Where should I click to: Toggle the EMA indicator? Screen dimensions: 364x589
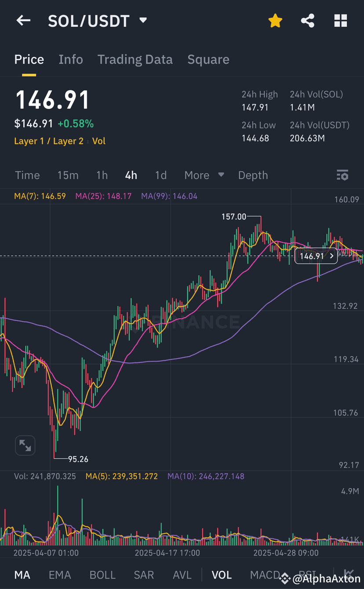tap(59, 575)
